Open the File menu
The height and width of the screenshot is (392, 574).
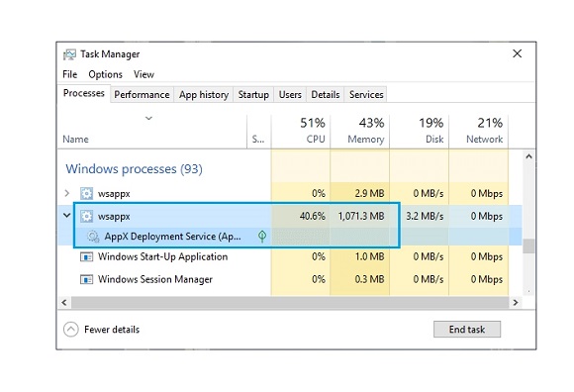point(69,74)
